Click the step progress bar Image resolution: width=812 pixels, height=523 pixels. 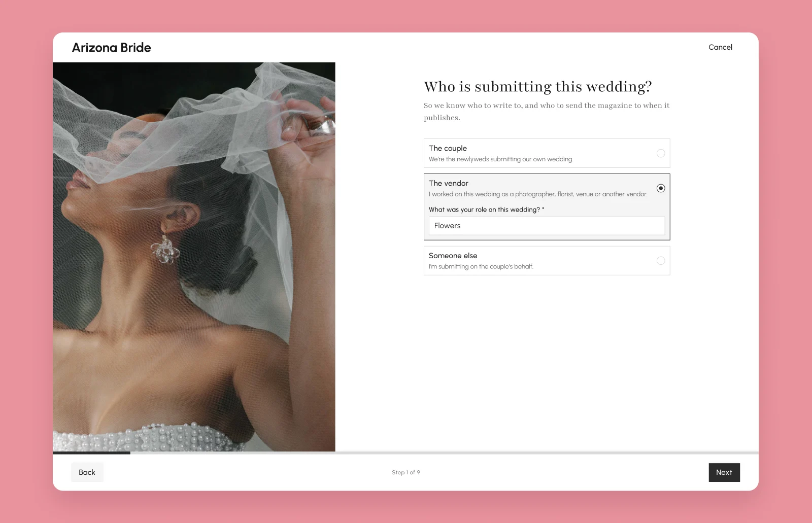(x=405, y=452)
